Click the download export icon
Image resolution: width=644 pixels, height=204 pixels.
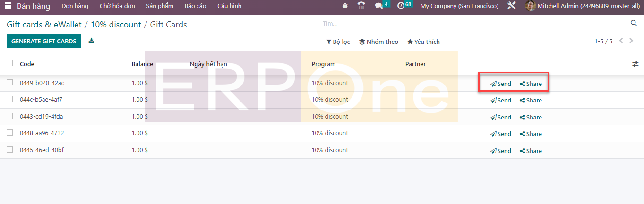(92, 41)
